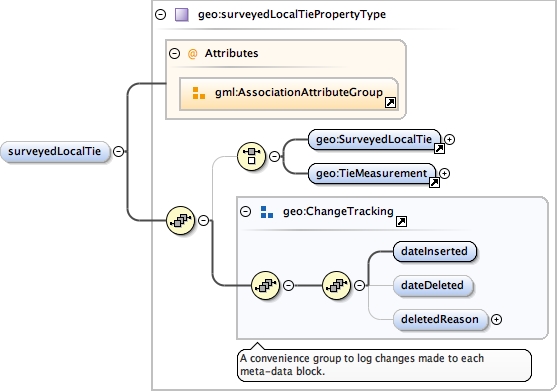Follow the gml:AssociationAttributeGroup reference arrow
558x392 pixels.
point(390,103)
